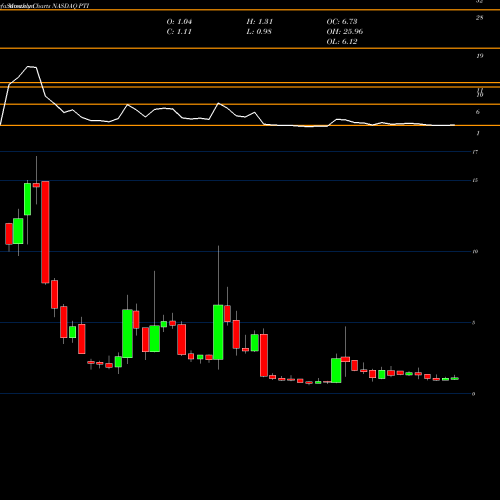This screenshot has height=500, width=500.
Task: Click the tallest red candlestick falling from 15
Action: [x=45, y=232]
